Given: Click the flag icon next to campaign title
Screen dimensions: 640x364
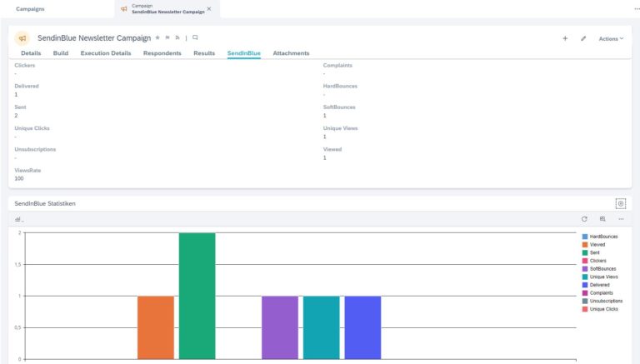Looking at the screenshot, I should [167, 37].
